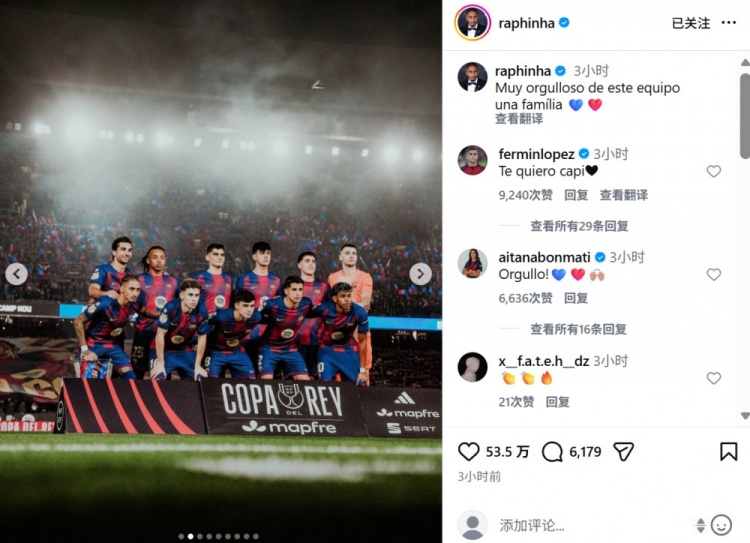
Task: Open the three-dot more options menu
Action: coord(728,22)
